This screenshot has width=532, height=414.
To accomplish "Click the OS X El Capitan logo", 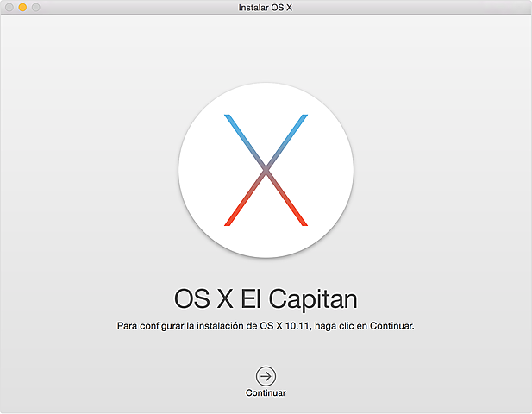I will click(x=266, y=170).
